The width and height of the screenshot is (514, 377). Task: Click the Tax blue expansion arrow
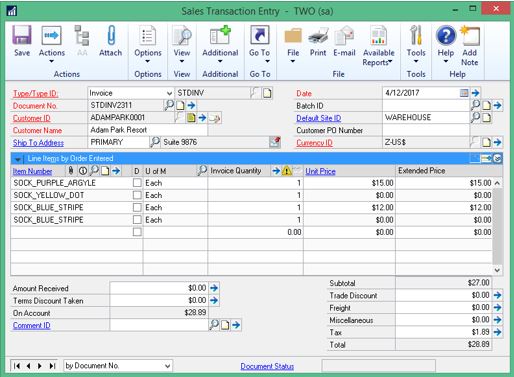(x=498, y=332)
